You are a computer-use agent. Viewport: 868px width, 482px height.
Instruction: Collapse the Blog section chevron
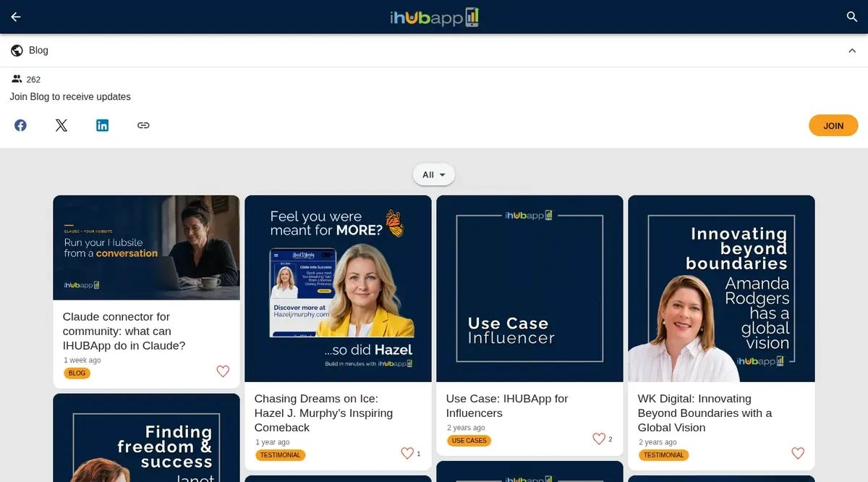(x=852, y=51)
